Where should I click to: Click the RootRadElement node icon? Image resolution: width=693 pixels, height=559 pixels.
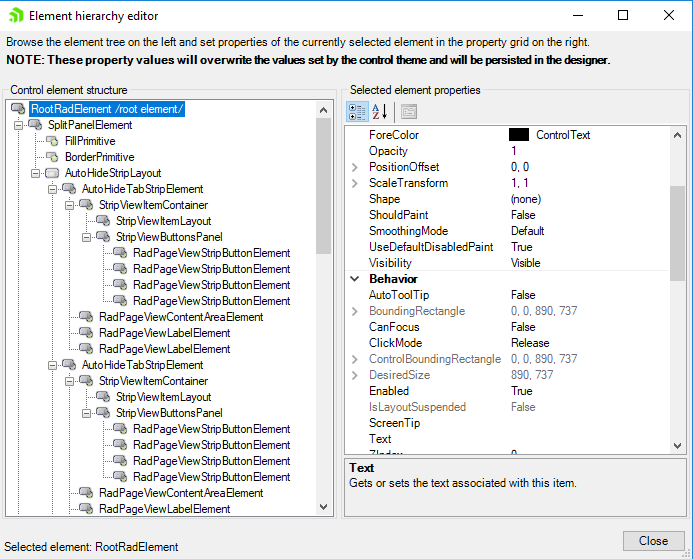coord(18,109)
